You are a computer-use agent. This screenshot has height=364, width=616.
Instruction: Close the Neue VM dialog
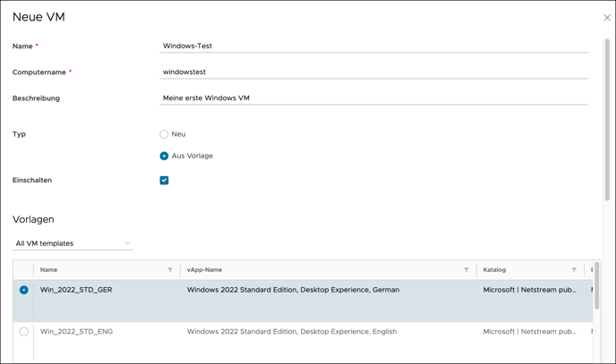coord(607,18)
